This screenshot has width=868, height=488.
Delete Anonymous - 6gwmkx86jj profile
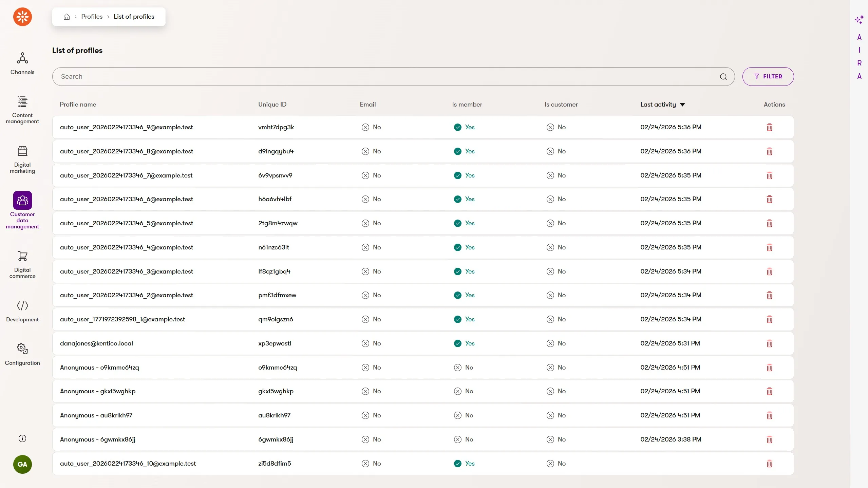coord(769,439)
